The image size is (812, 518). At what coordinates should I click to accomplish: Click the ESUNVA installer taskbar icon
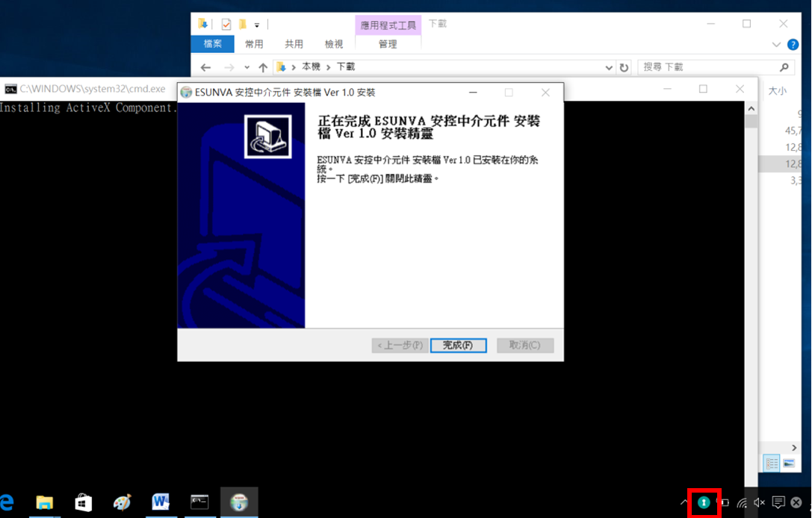(x=239, y=502)
